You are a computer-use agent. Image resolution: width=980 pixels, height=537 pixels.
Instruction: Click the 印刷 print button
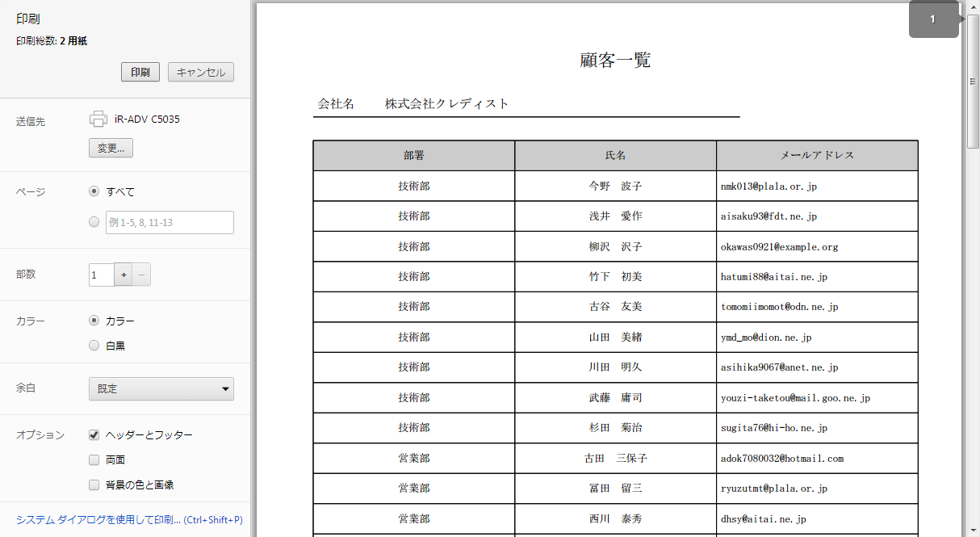[140, 72]
